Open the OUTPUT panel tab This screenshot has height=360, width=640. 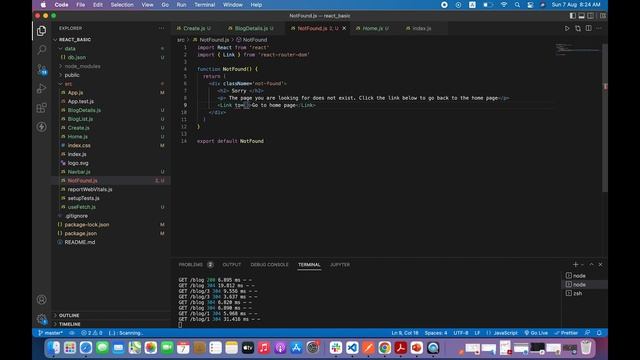tap(231, 264)
